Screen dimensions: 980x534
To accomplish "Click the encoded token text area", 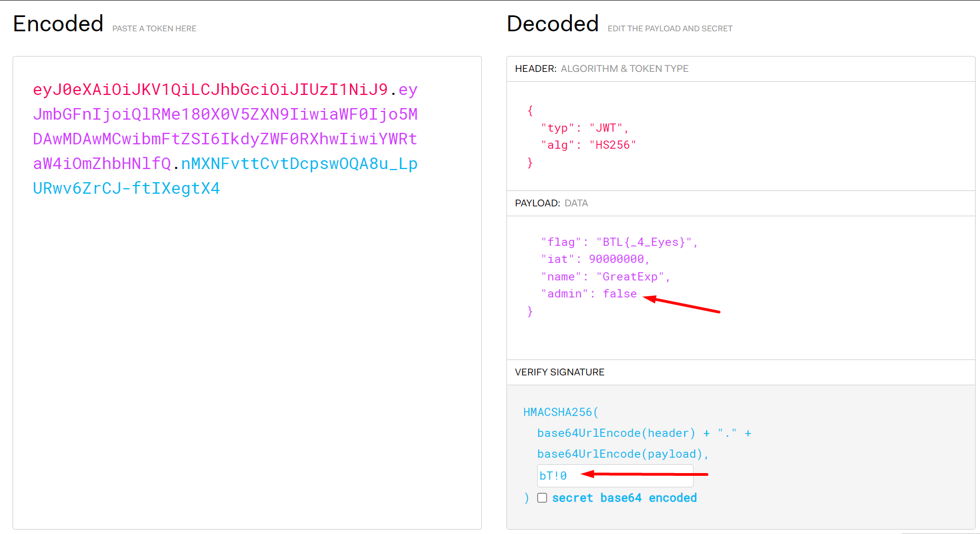I will point(247,293).
